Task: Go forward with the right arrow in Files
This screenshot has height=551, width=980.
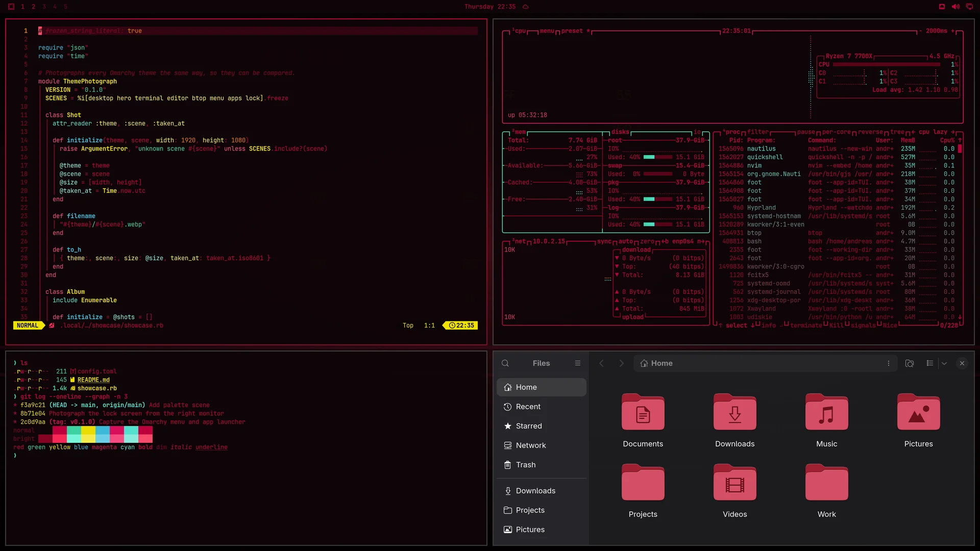Action: click(x=621, y=363)
